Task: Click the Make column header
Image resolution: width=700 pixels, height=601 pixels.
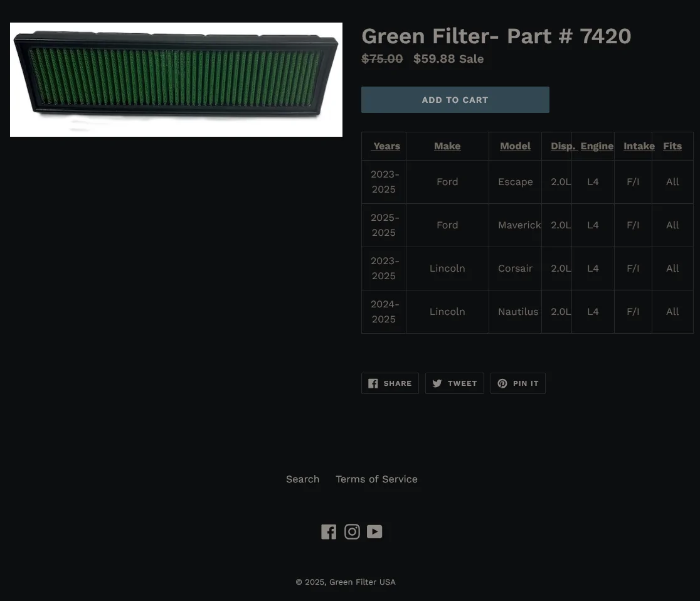Action: tap(447, 146)
